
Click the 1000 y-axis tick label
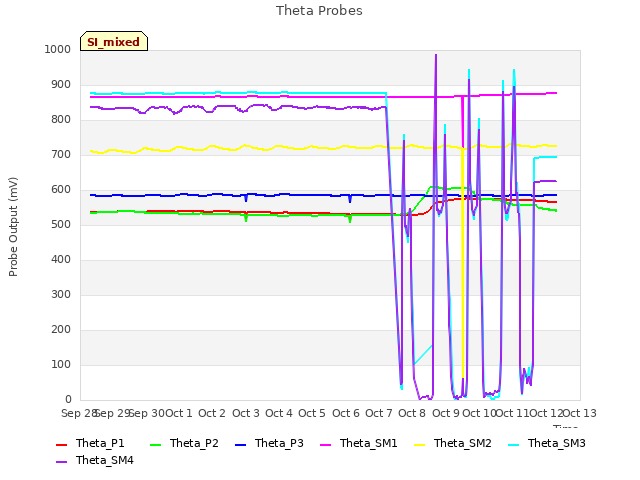point(58,49)
